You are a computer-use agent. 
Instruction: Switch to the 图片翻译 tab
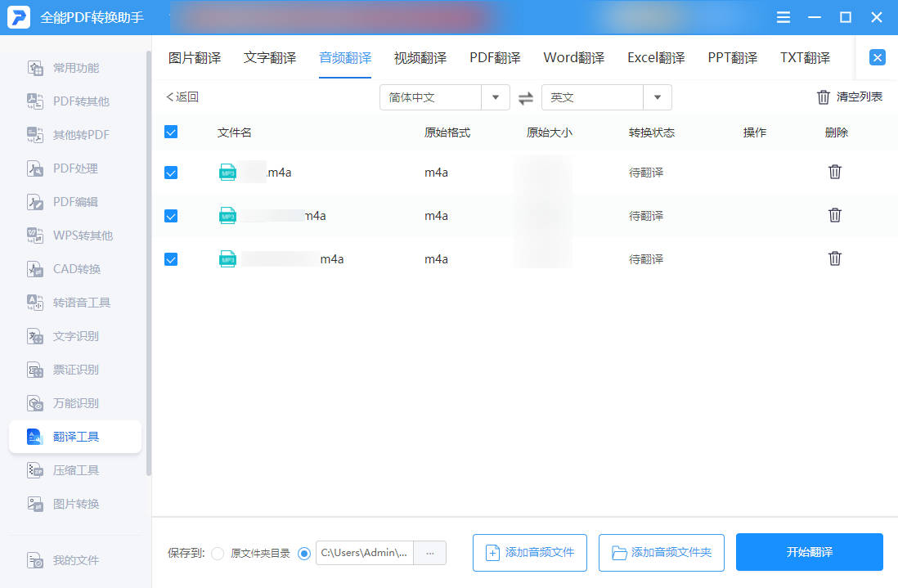point(194,58)
